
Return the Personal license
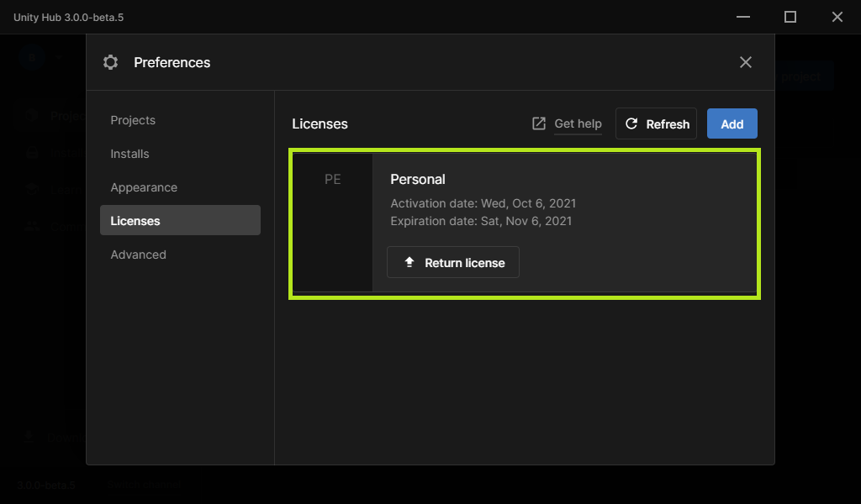453,262
